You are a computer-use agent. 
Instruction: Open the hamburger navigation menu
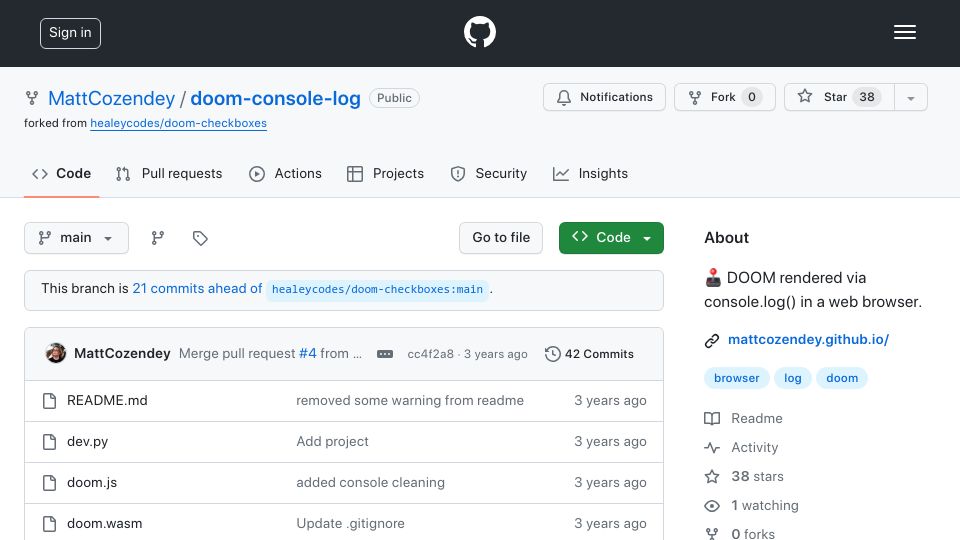point(904,32)
